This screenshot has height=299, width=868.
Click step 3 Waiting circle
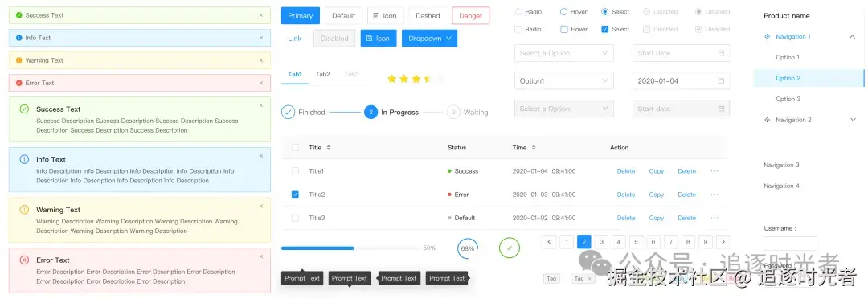(453, 112)
